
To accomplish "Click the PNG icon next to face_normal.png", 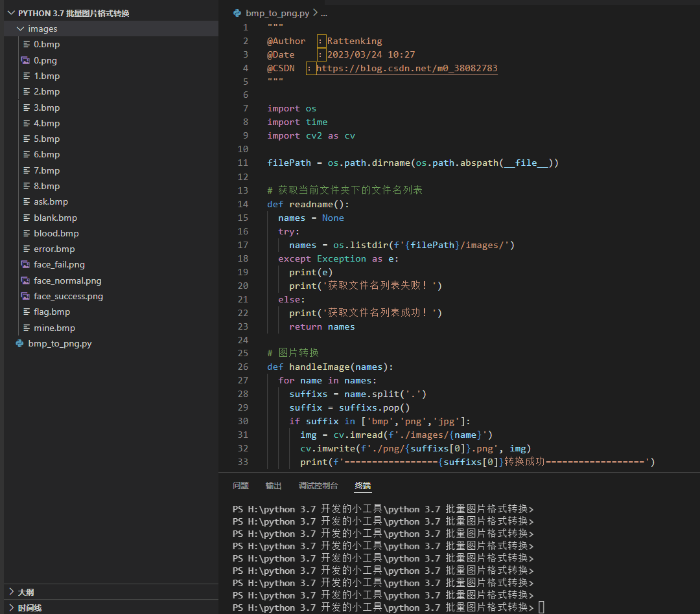I will [x=25, y=280].
